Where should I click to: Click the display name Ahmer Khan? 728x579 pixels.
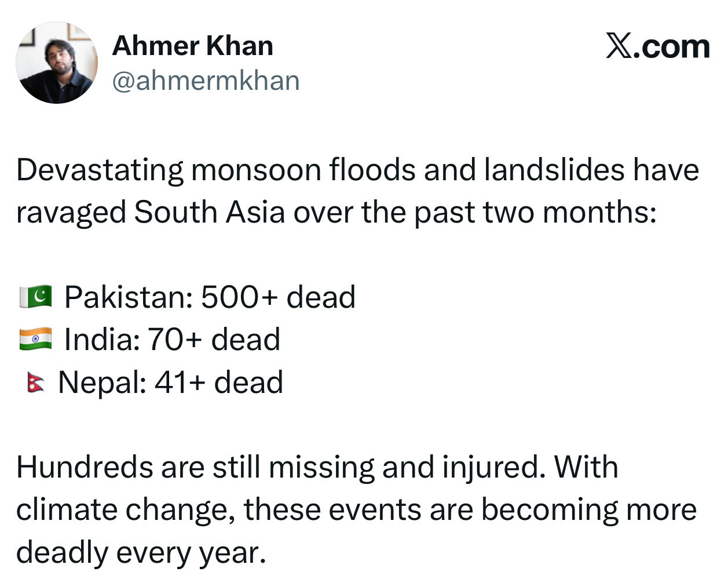point(192,46)
